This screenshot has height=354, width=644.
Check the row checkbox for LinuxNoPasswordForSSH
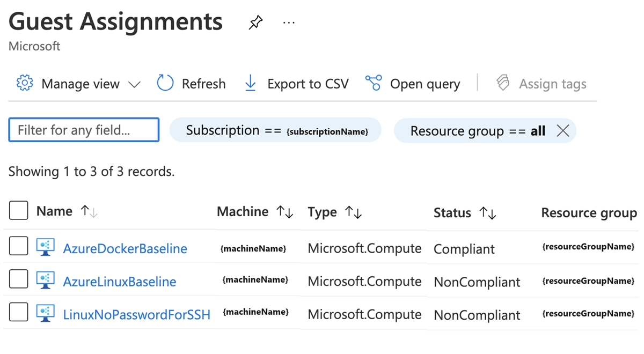click(x=18, y=312)
